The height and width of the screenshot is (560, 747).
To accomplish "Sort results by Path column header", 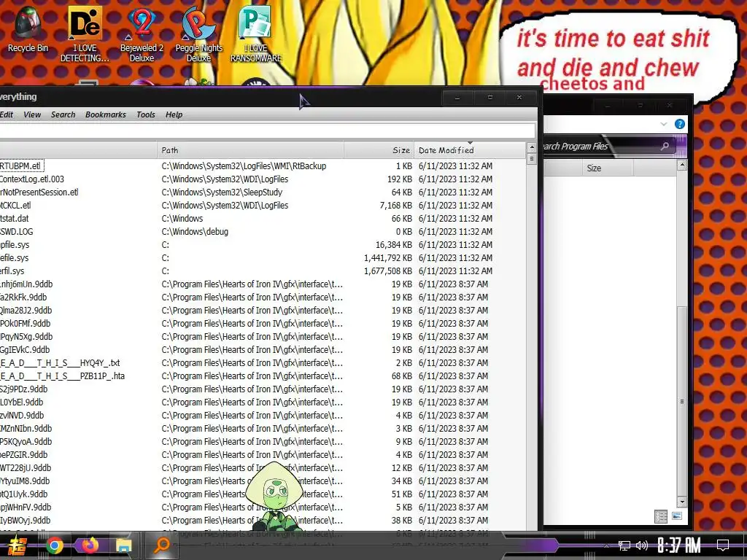I will tap(250, 150).
